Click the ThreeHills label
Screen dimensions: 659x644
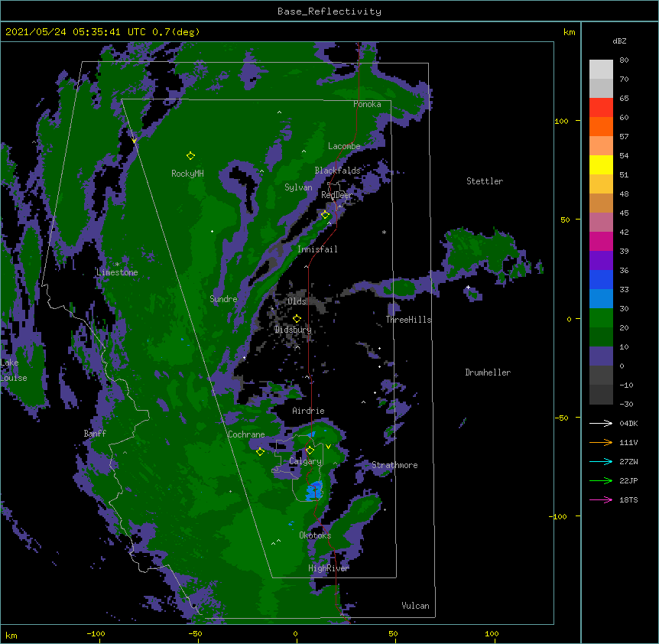(x=408, y=320)
